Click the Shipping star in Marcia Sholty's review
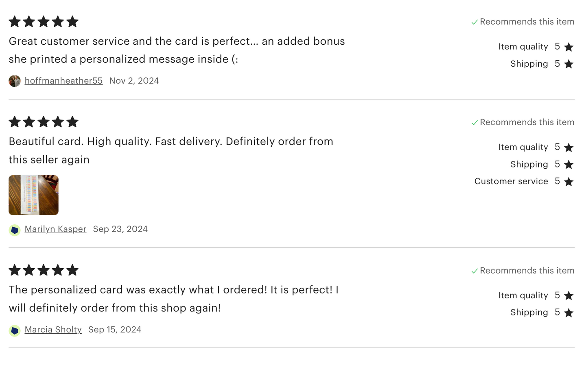This screenshot has width=588, height=367. (x=569, y=313)
